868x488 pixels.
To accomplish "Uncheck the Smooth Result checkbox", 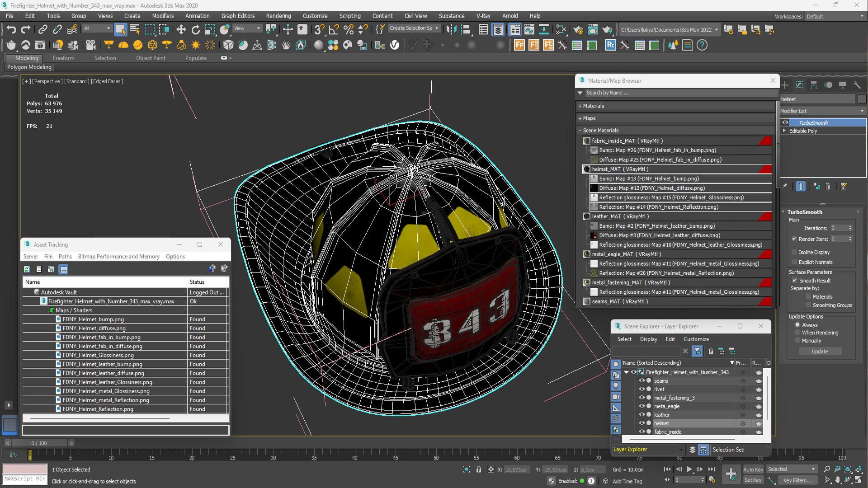I will pos(794,281).
